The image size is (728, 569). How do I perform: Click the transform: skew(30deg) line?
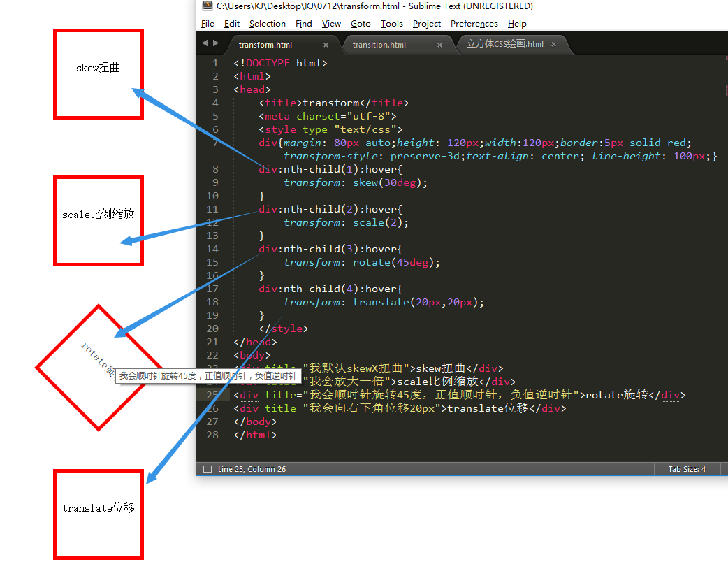tap(356, 182)
